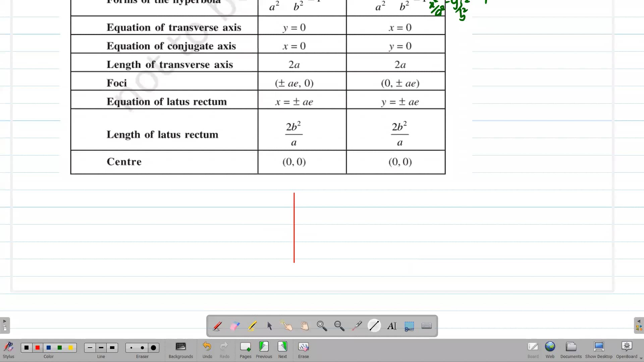The height and width of the screenshot is (362, 644).
Task: Open the Documents mode
Action: (571, 349)
